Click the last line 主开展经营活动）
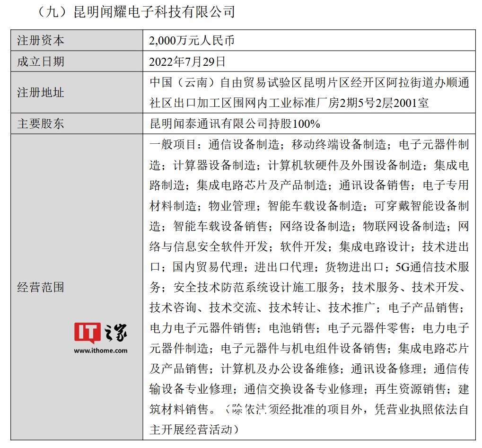 tap(194, 430)
